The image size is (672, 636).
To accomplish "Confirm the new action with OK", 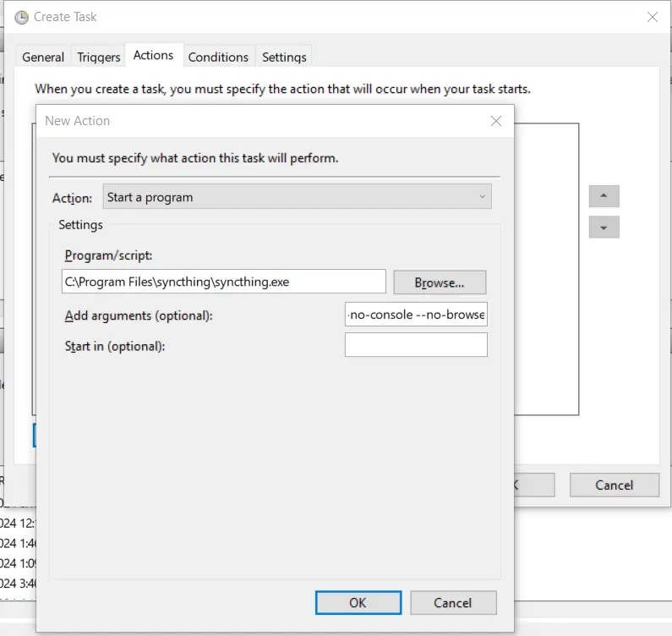I will pyautogui.click(x=358, y=602).
